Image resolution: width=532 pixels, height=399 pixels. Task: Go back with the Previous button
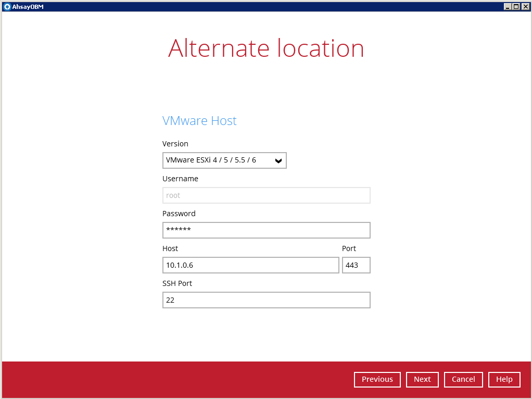tap(377, 379)
